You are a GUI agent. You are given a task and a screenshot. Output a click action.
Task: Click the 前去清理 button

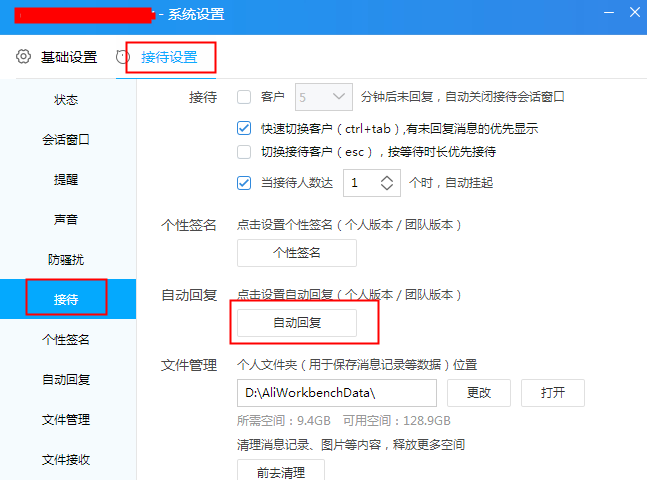[x=281, y=471]
